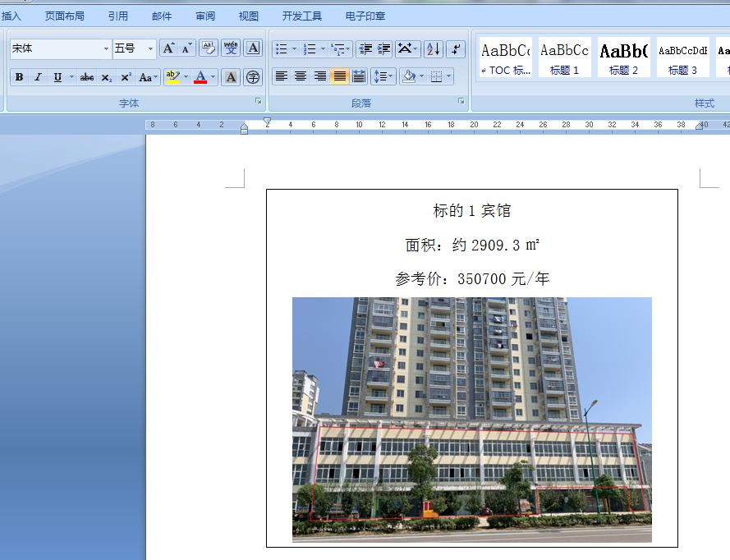Open the Asian layout tool

(407, 49)
